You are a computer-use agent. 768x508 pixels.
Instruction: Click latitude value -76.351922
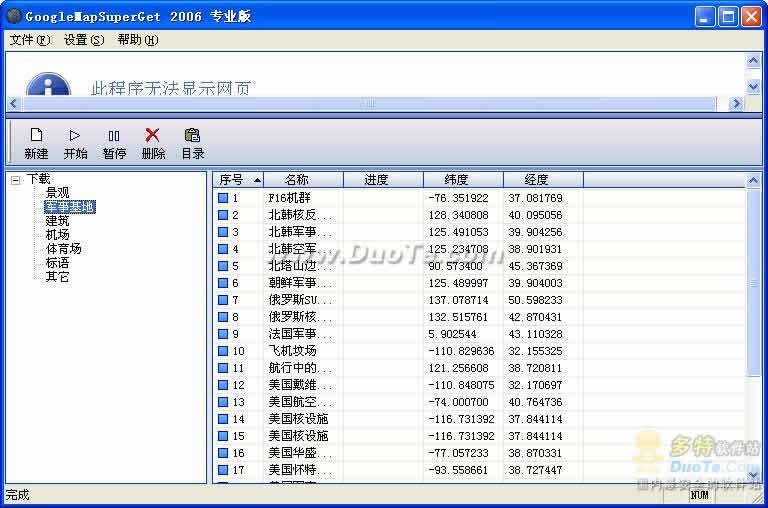click(458, 198)
